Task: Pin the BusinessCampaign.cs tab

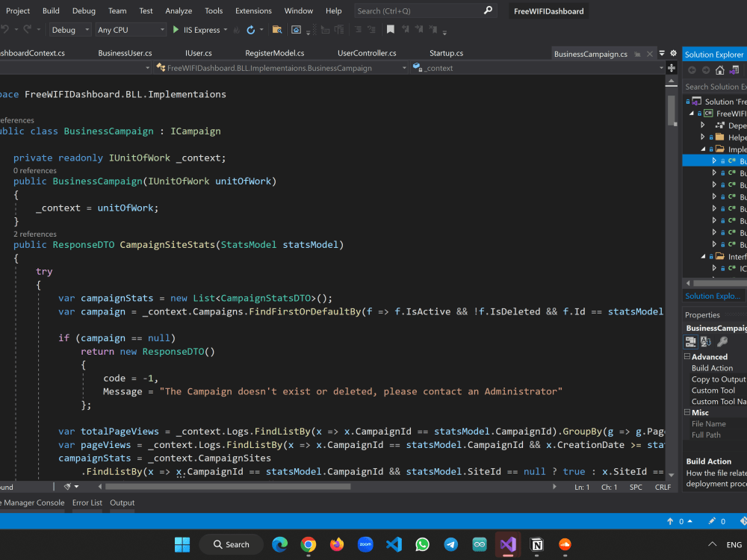Action: point(637,55)
